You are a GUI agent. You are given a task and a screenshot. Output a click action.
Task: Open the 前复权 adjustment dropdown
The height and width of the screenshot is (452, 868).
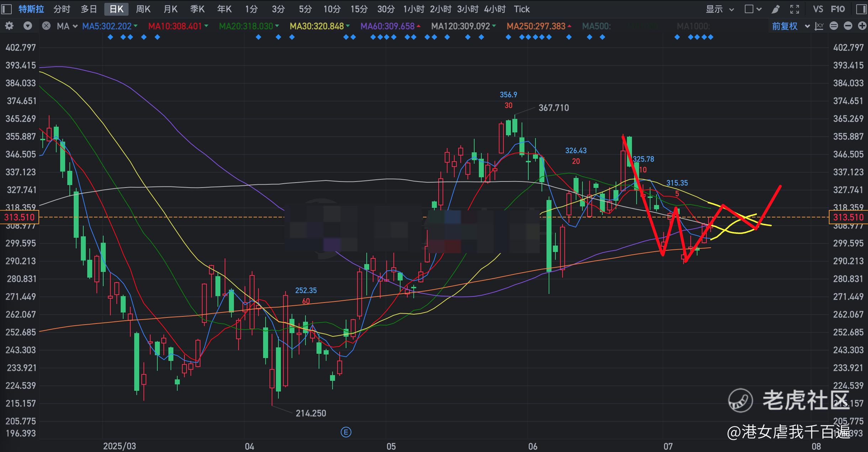791,26
